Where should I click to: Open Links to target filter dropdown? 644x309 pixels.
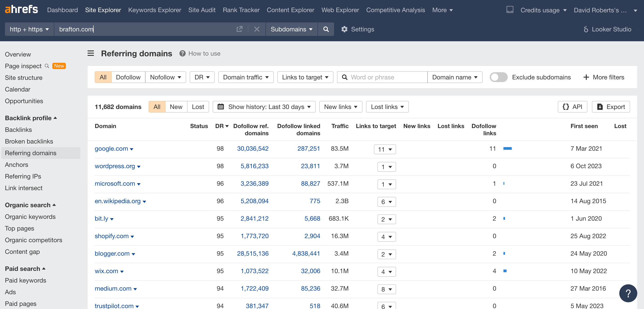[305, 77]
